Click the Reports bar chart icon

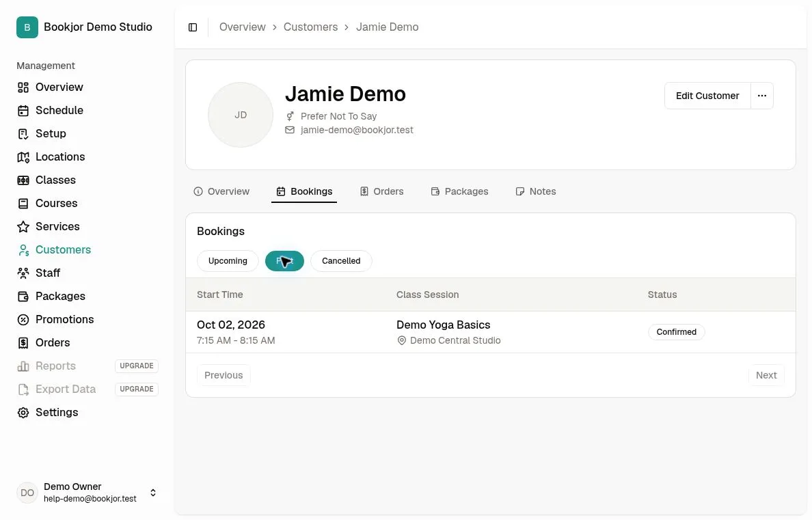(x=23, y=366)
